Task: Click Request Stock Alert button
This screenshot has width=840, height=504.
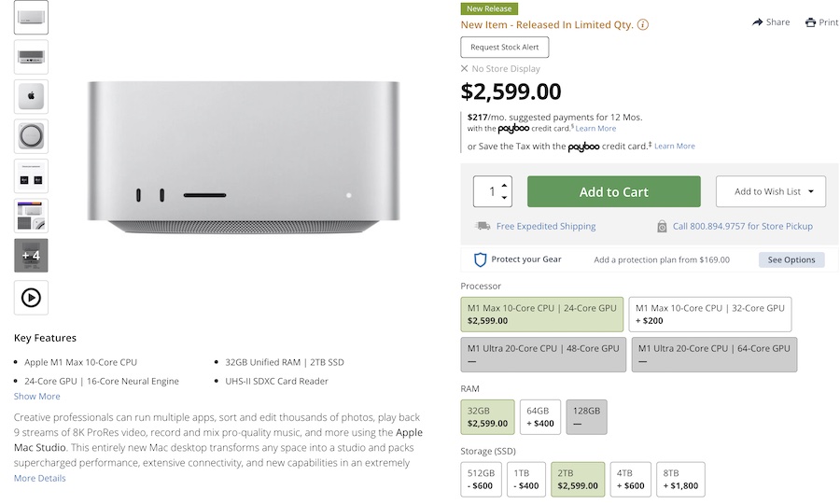Action: tap(505, 47)
